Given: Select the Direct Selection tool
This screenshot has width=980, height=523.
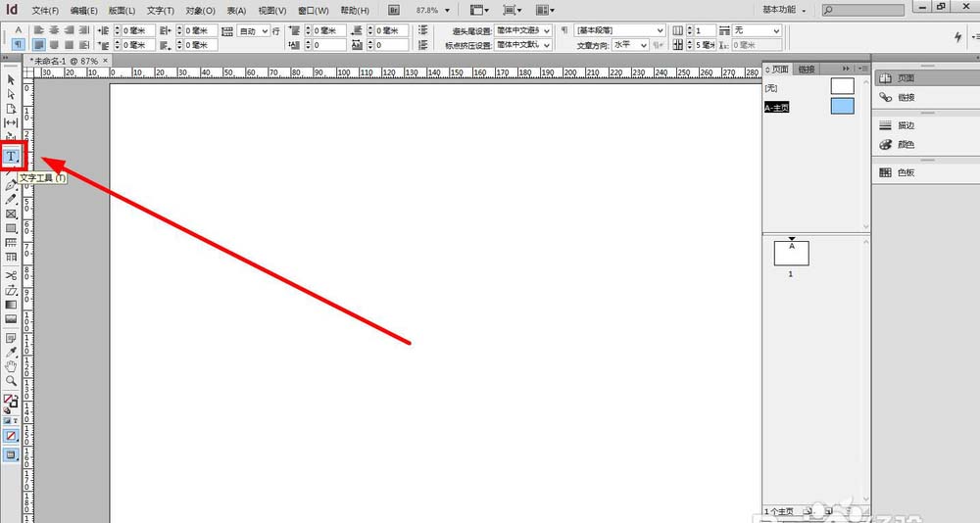Looking at the screenshot, I should pos(11,94).
